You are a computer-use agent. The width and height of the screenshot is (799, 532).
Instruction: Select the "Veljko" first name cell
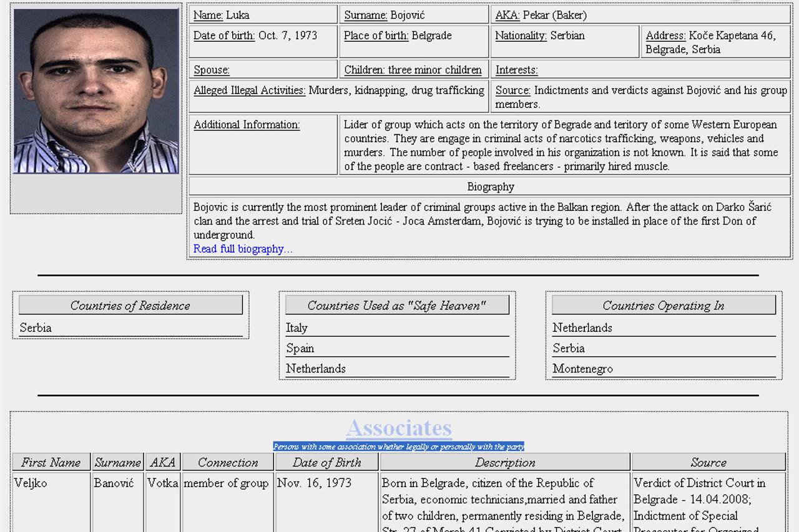pos(51,502)
